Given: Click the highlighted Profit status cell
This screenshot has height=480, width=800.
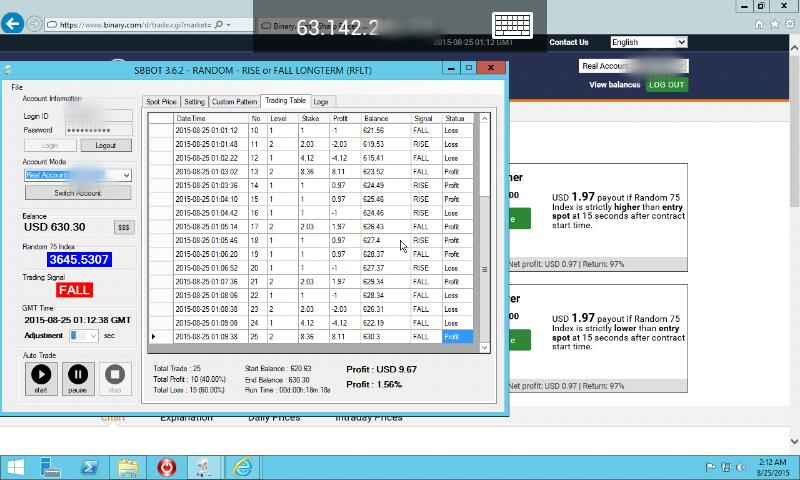Looking at the screenshot, I should click(x=458, y=337).
